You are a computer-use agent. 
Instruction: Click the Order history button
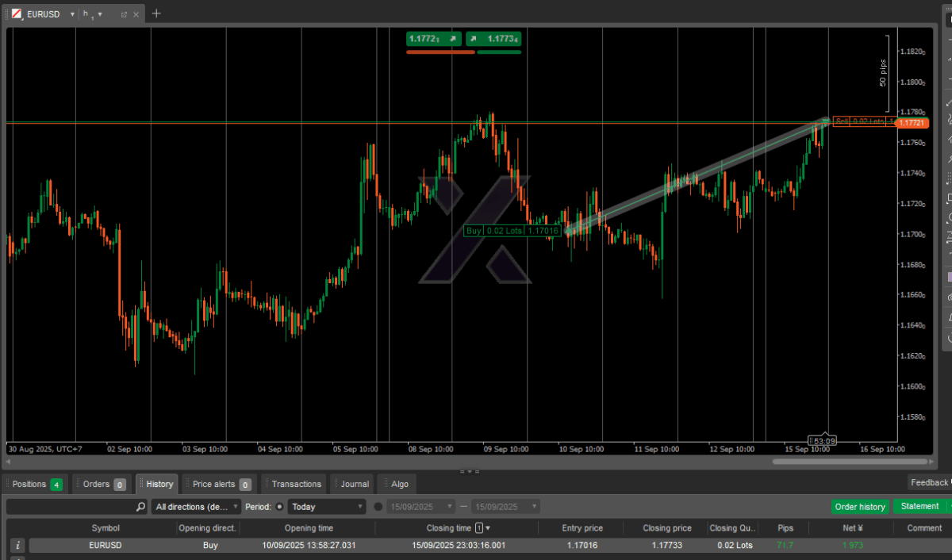(860, 506)
